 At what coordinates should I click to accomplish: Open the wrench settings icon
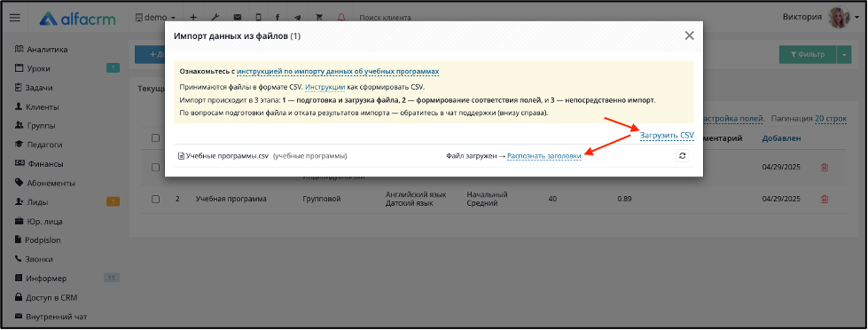coord(216,18)
